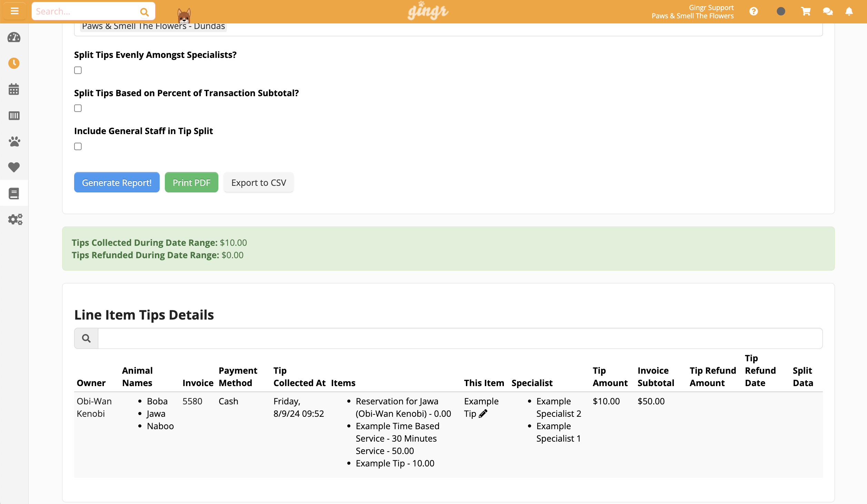
Task: Open the help question mark menu
Action: click(x=754, y=11)
